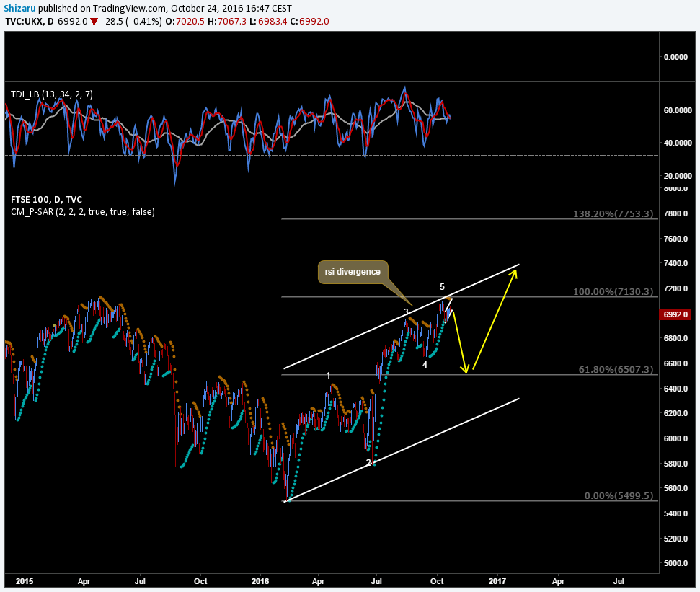This screenshot has height=592, width=700.
Task: Select the Oct label right of 2016
Action: pos(437,581)
